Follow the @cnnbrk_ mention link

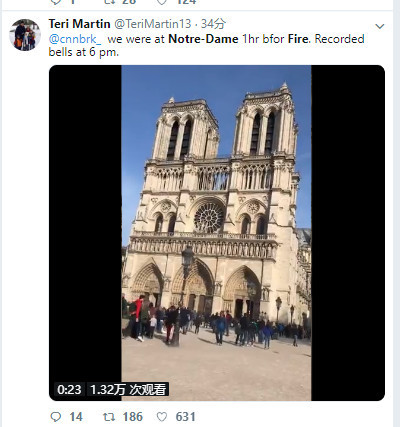[75, 39]
